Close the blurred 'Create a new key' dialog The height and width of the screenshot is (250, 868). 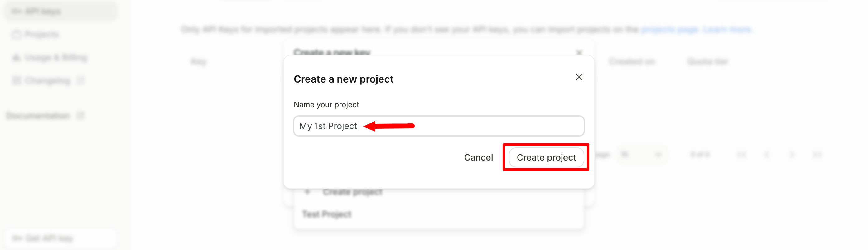(x=579, y=52)
